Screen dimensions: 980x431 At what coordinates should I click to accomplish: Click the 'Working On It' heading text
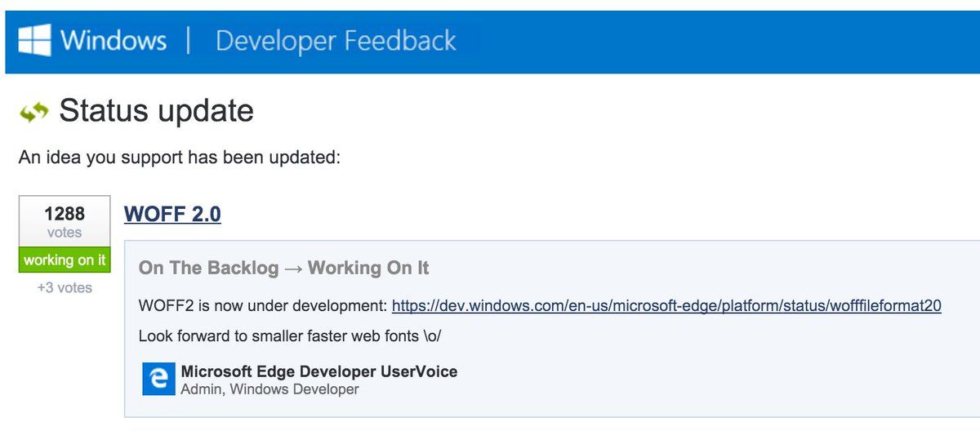point(368,268)
